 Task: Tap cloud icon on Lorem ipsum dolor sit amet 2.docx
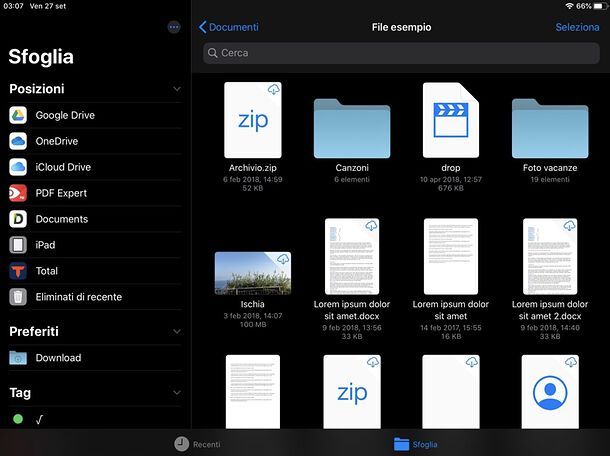click(x=570, y=225)
